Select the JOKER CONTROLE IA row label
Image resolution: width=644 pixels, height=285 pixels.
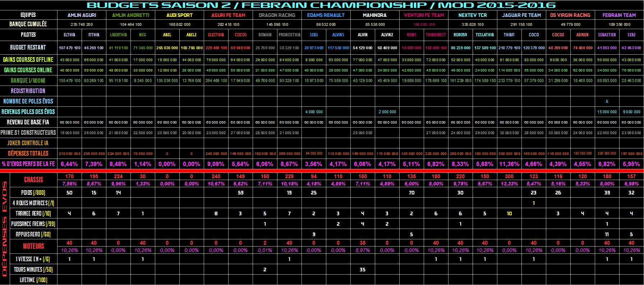coord(28,143)
